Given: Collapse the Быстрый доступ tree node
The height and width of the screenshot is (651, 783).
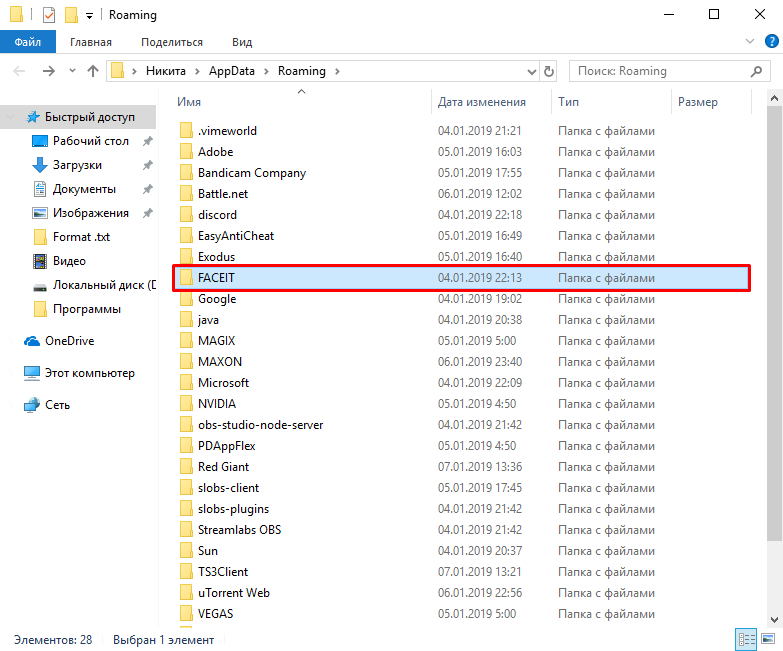Looking at the screenshot, I should click(9, 117).
